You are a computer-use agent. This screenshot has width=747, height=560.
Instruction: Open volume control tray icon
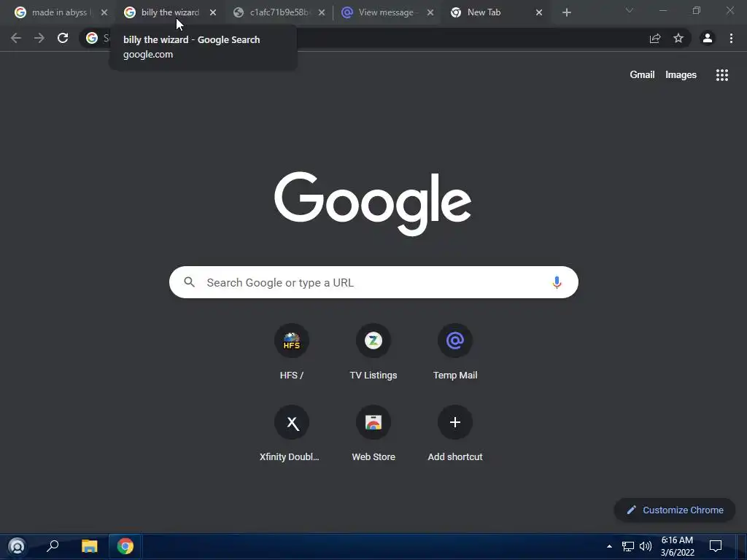(646, 546)
